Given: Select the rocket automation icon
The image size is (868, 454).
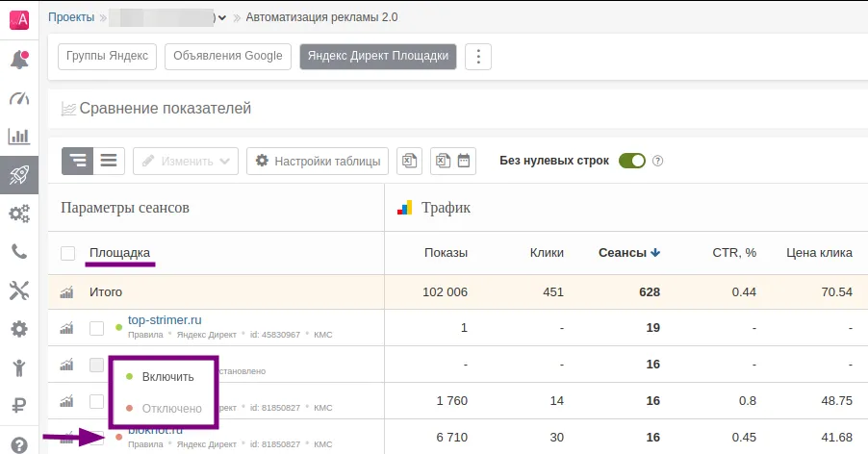Looking at the screenshot, I should (x=19, y=175).
